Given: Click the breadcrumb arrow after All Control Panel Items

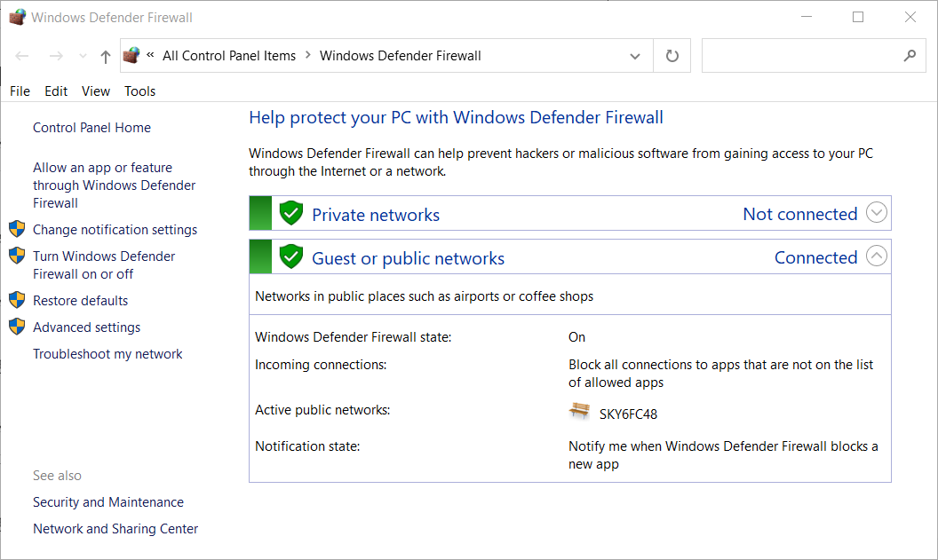Looking at the screenshot, I should (308, 55).
